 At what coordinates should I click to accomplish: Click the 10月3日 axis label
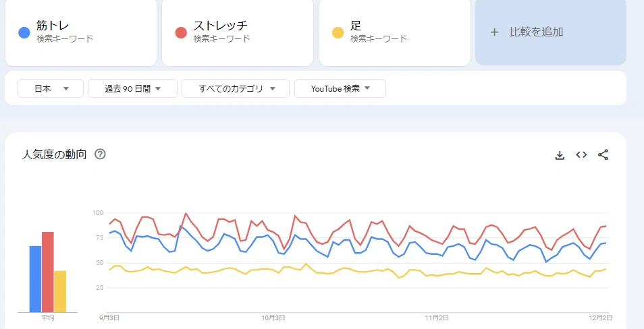[273, 318]
